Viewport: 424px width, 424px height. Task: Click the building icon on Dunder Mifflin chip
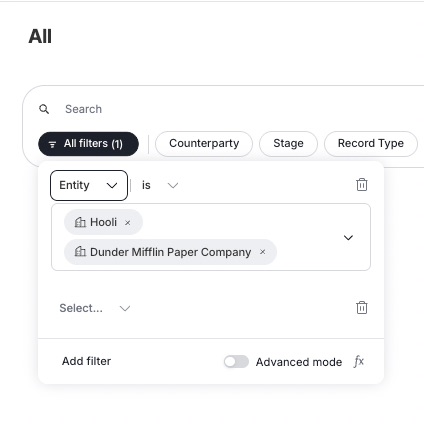pyautogui.click(x=80, y=252)
